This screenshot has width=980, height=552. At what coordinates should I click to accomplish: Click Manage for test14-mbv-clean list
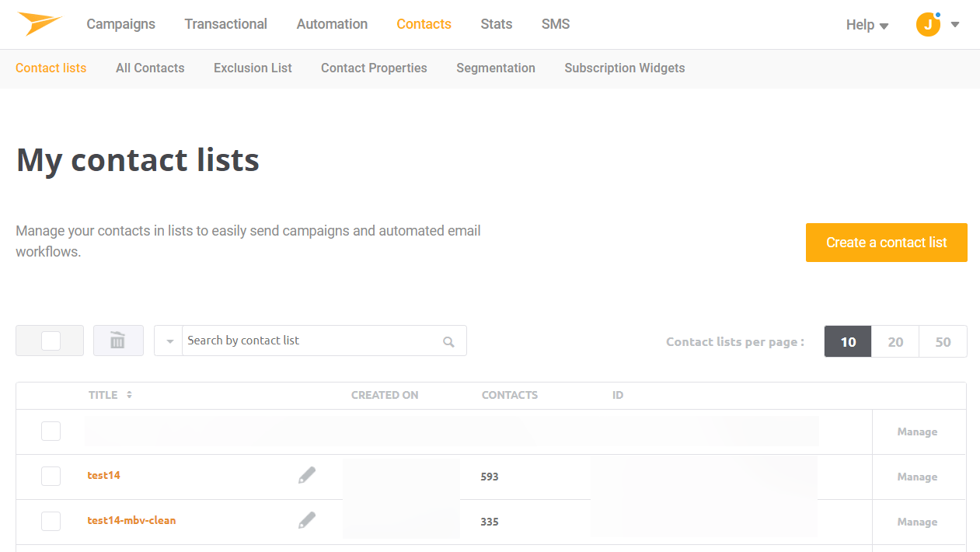click(x=917, y=522)
